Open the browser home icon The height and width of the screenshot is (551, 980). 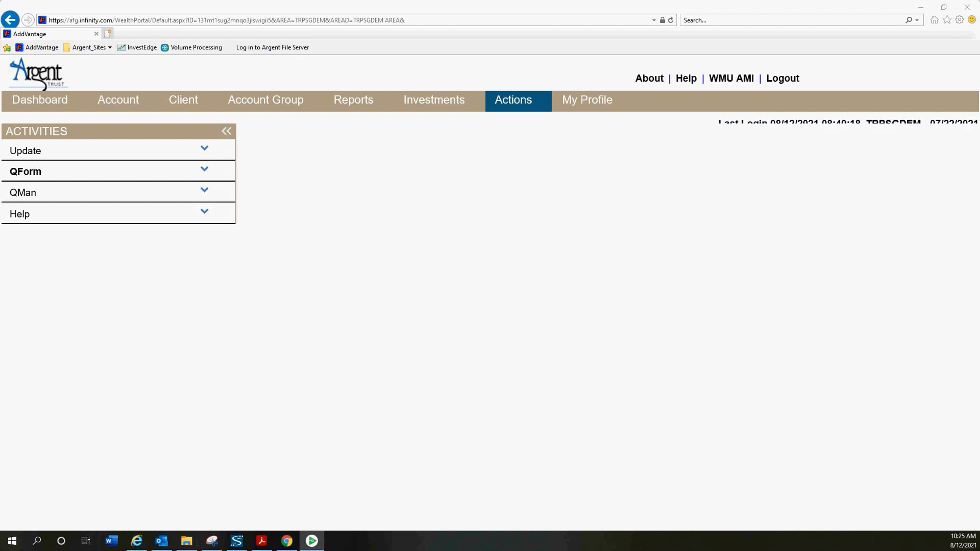934,20
